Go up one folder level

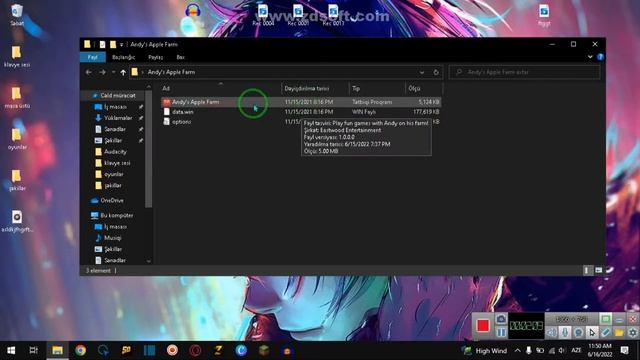123,72
